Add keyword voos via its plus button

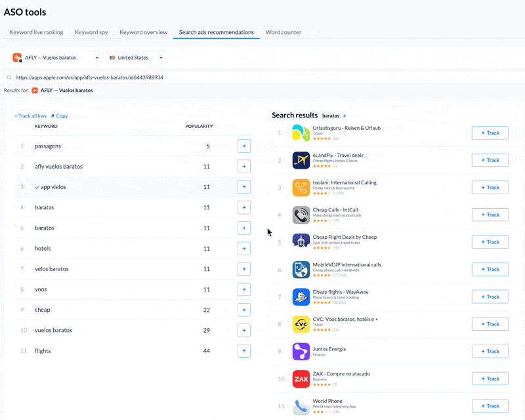point(244,289)
